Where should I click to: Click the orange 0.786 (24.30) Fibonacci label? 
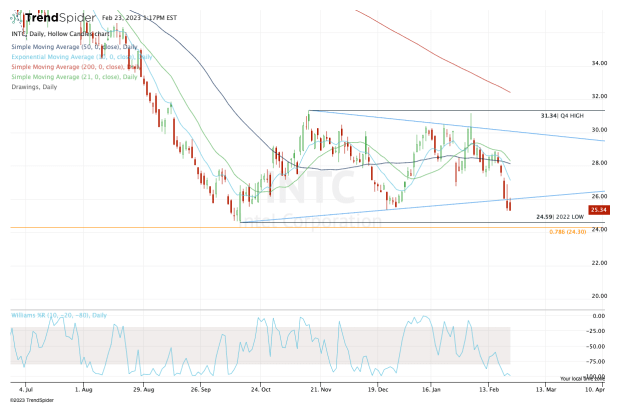pos(572,232)
